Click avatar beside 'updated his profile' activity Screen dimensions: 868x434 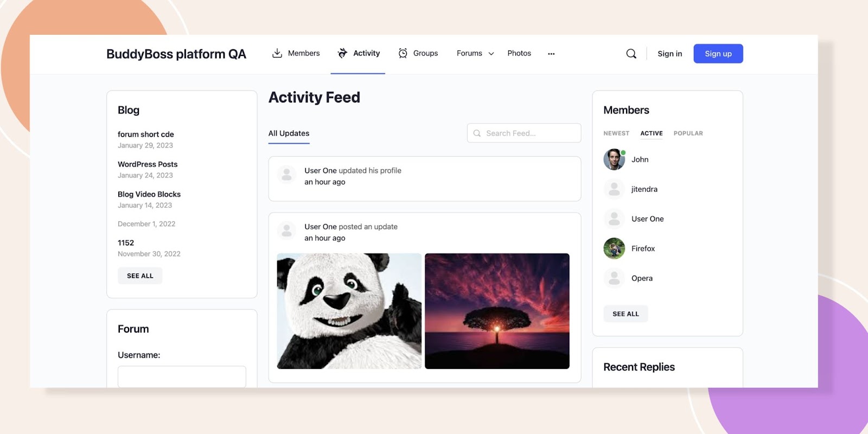coord(286,175)
